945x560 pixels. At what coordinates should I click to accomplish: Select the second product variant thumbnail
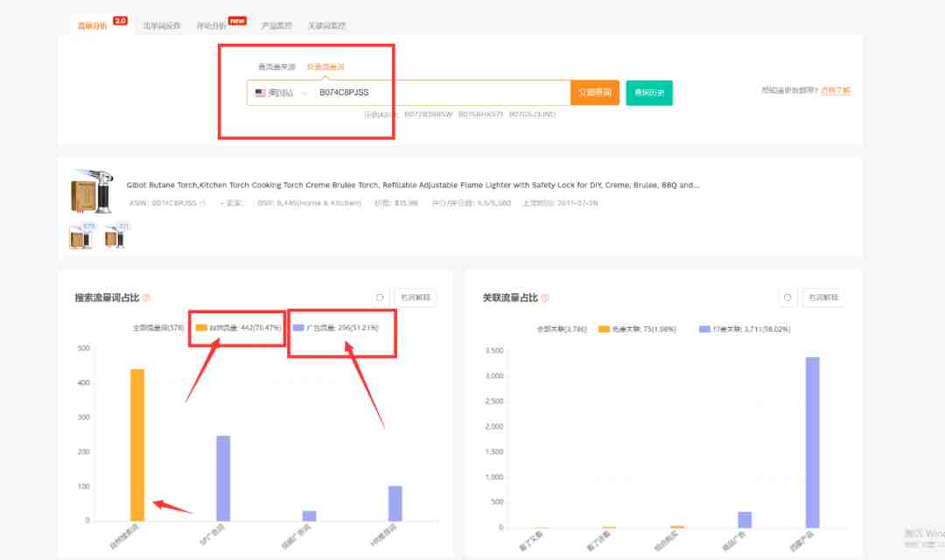pyautogui.click(x=116, y=236)
